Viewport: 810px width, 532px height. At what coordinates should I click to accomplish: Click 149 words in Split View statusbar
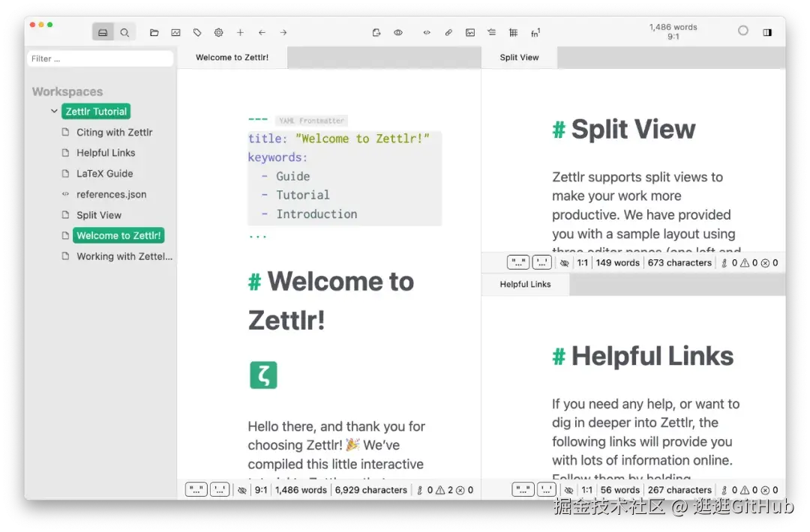[618, 263]
